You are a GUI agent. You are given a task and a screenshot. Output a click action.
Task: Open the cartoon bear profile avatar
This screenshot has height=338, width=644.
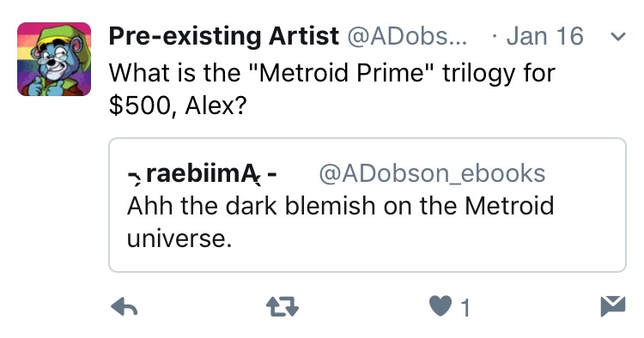coord(54,59)
